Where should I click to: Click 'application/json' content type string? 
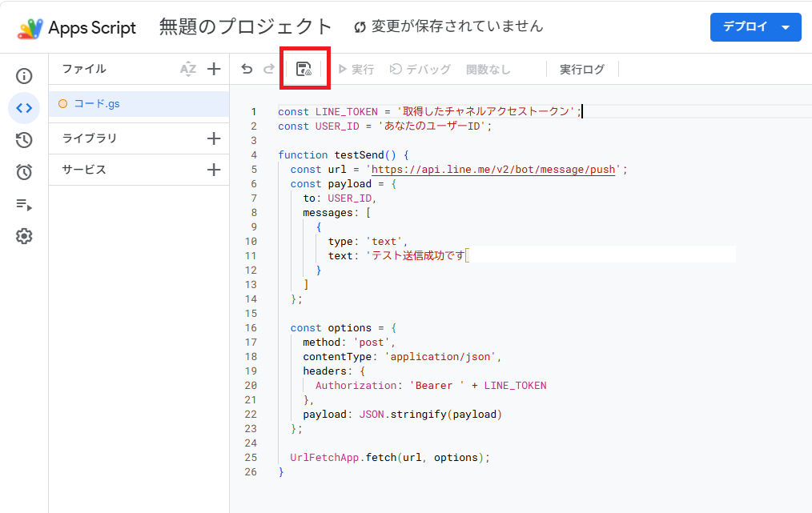(x=440, y=357)
